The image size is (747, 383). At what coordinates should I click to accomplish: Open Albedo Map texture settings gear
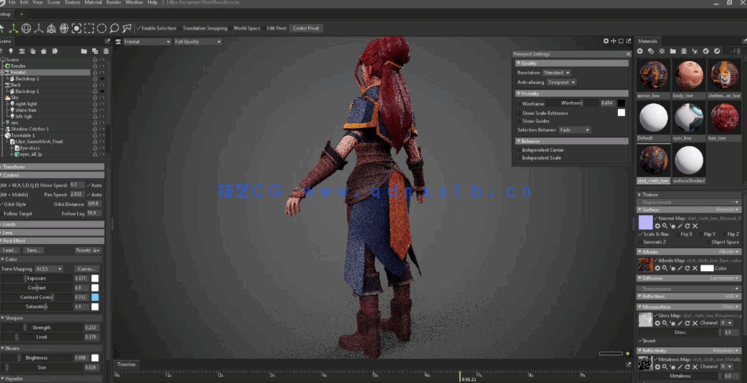coord(657,268)
